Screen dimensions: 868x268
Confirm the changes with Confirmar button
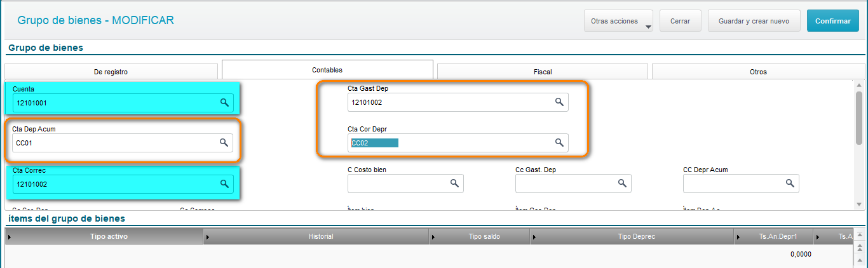point(832,21)
